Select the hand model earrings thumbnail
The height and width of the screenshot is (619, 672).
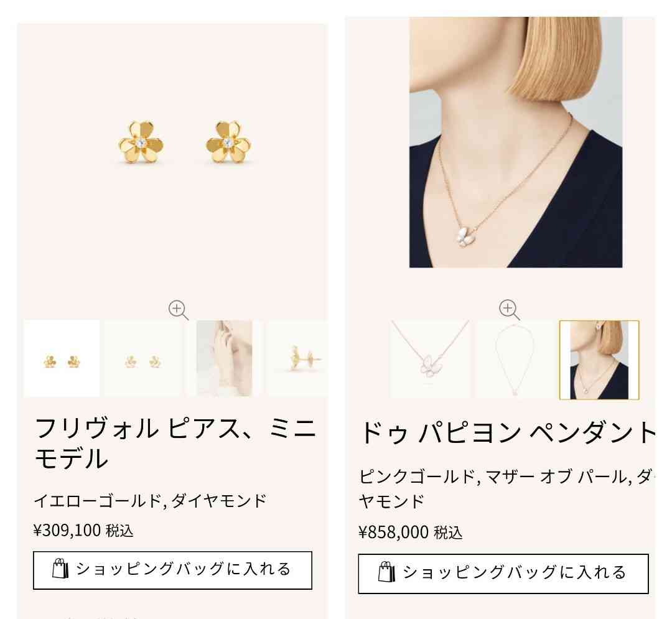tap(224, 358)
